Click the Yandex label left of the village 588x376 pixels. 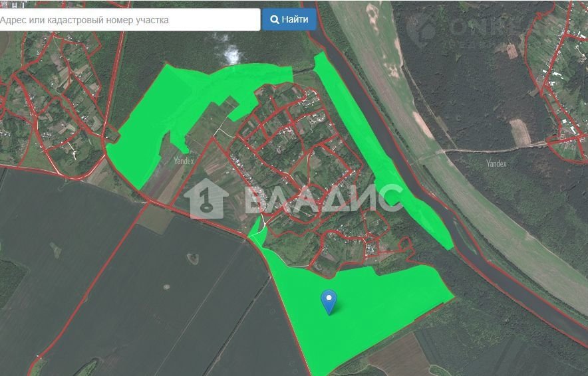click(184, 160)
